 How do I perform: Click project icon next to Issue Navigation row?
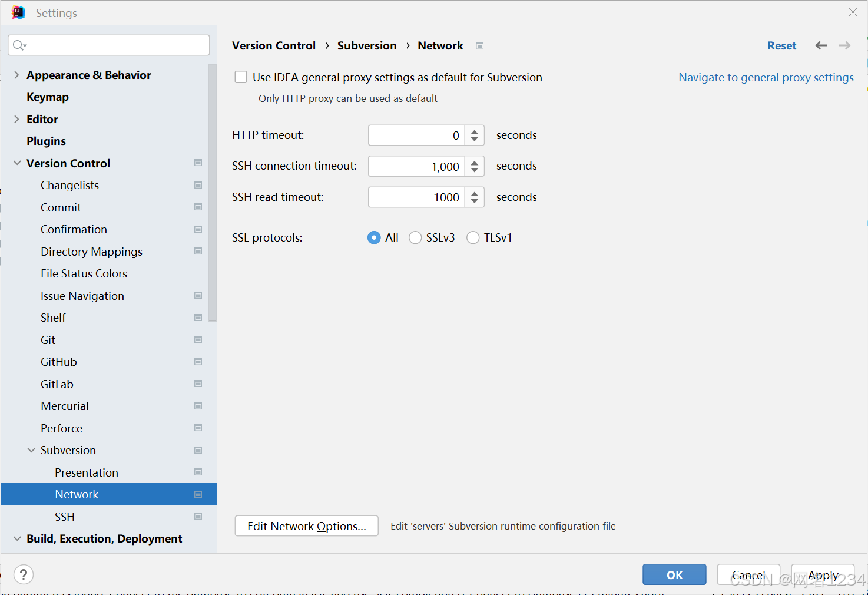pyautogui.click(x=198, y=295)
